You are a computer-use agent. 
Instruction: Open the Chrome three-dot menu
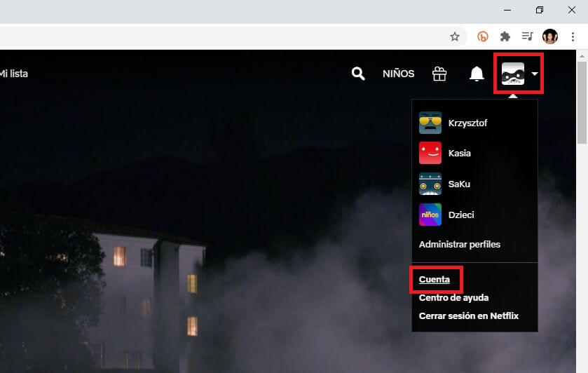[573, 36]
